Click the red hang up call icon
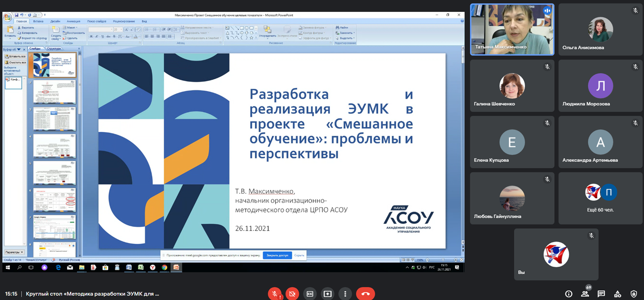This screenshot has width=644, height=300. tap(365, 294)
